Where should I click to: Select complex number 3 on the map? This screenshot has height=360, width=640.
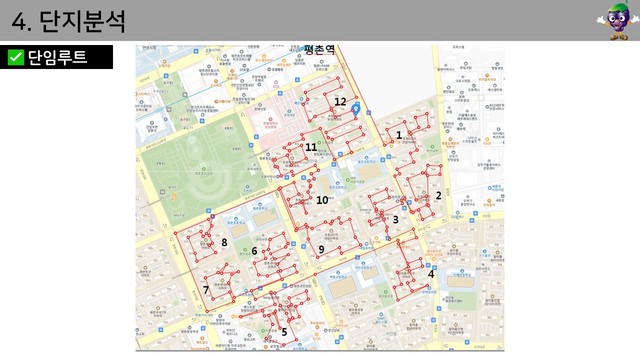pyautogui.click(x=395, y=220)
